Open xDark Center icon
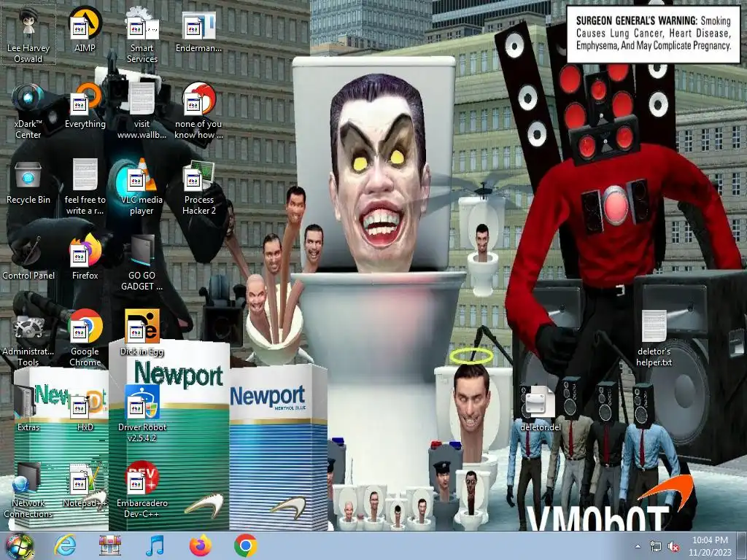The height and width of the screenshot is (560, 747). [x=28, y=112]
